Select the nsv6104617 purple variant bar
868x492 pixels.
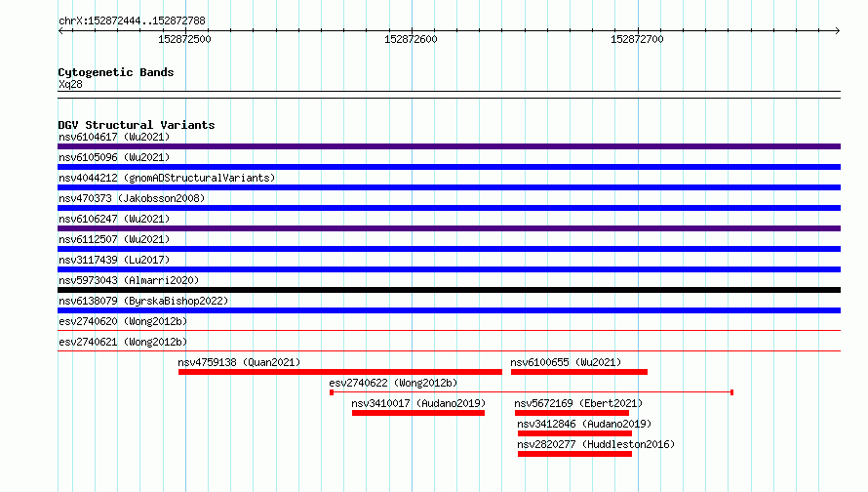(x=449, y=146)
